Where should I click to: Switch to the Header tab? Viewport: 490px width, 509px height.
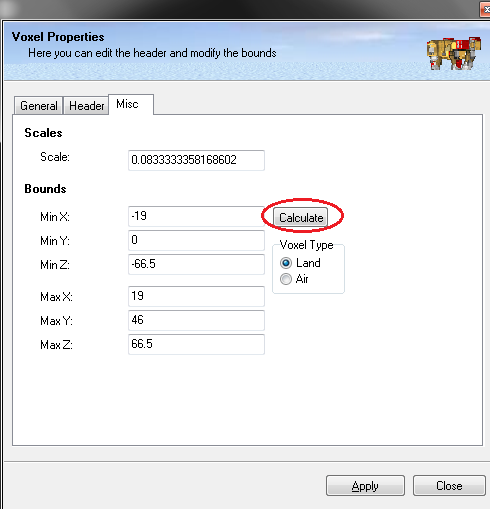[x=86, y=106]
